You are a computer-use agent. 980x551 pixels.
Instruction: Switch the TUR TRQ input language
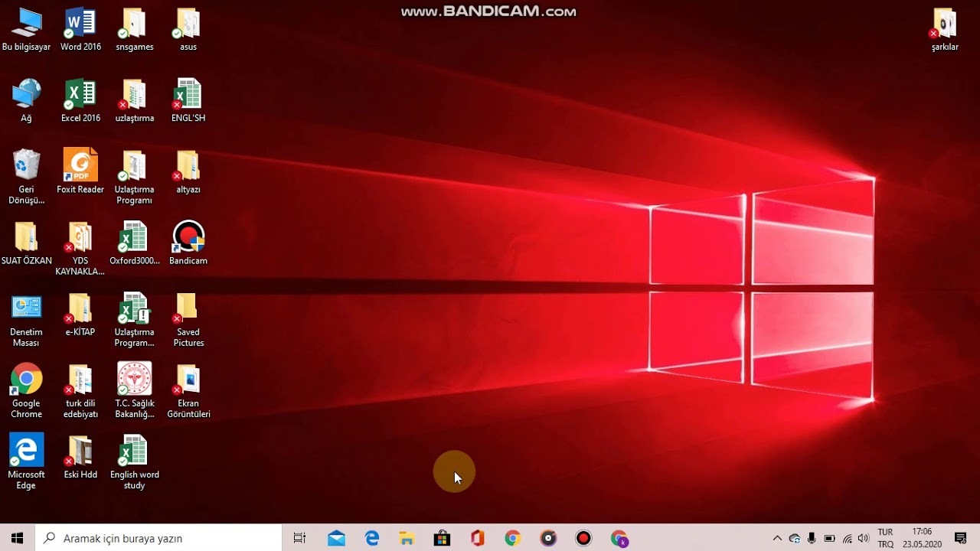click(885, 538)
